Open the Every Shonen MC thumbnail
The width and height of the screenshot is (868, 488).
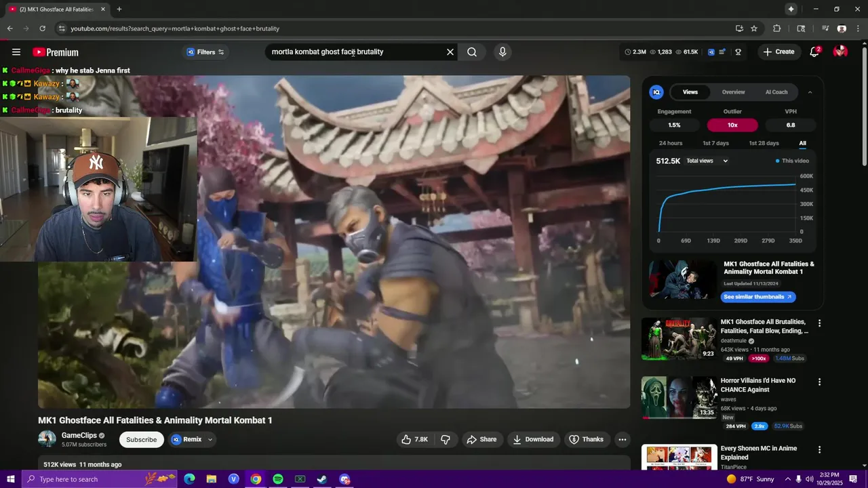coord(679,457)
